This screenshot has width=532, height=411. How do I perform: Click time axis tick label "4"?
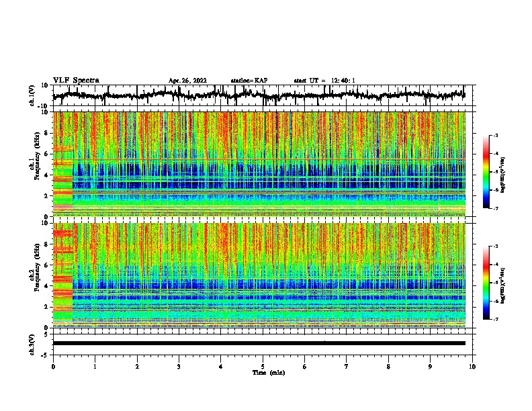tap(221, 367)
